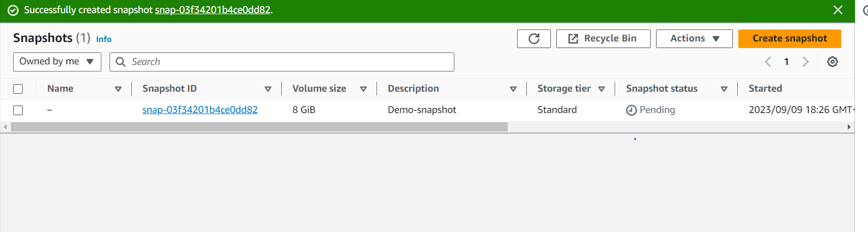Sort by the Snapshot status column arrow
868x232 pixels.
point(724,89)
